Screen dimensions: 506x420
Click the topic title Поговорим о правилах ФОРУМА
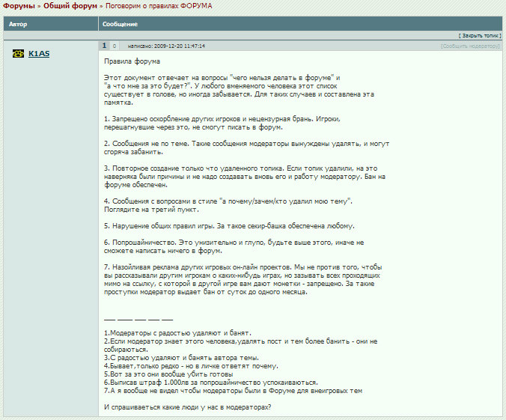pos(159,6)
